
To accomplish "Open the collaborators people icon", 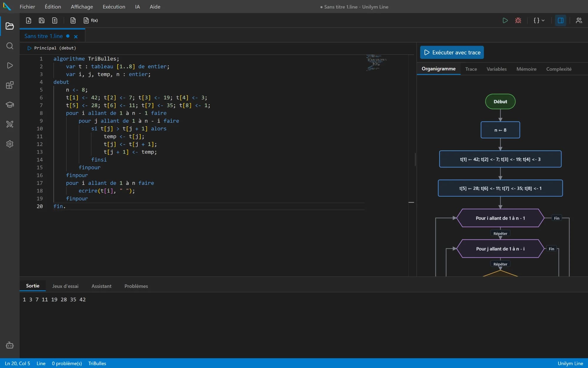I will pos(579,20).
